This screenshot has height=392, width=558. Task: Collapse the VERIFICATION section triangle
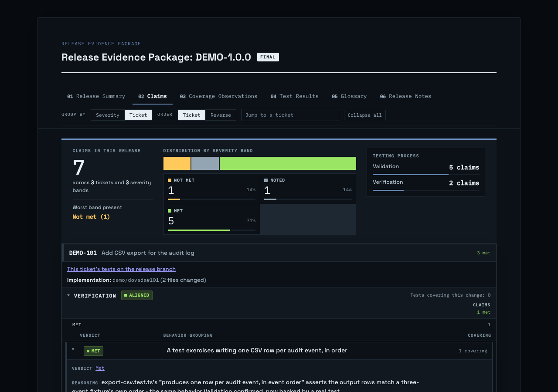tap(68, 295)
